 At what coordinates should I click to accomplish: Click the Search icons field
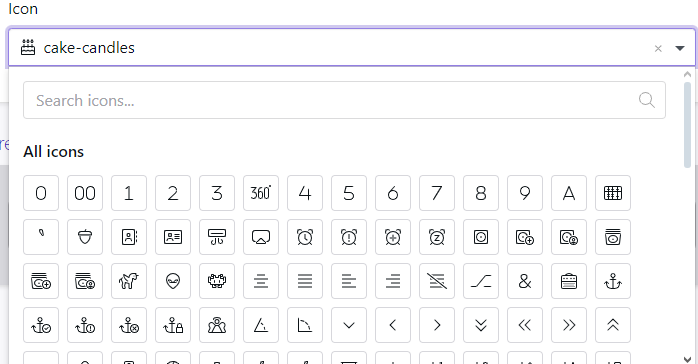pos(345,100)
